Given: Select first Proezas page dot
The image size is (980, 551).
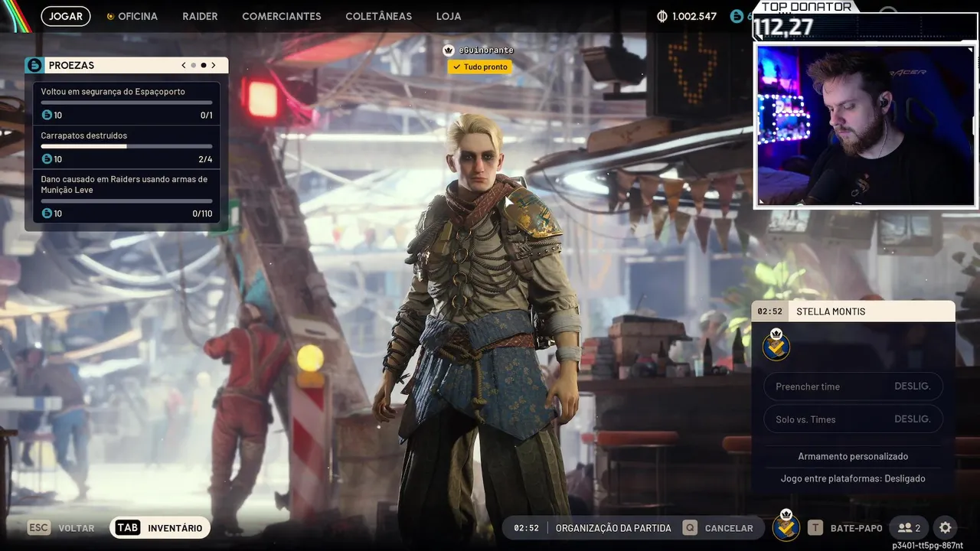Looking at the screenshot, I should click(194, 65).
